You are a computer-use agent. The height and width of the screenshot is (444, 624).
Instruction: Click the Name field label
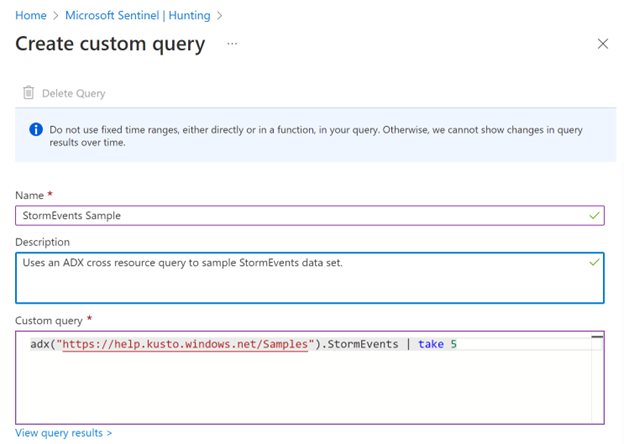coord(29,195)
